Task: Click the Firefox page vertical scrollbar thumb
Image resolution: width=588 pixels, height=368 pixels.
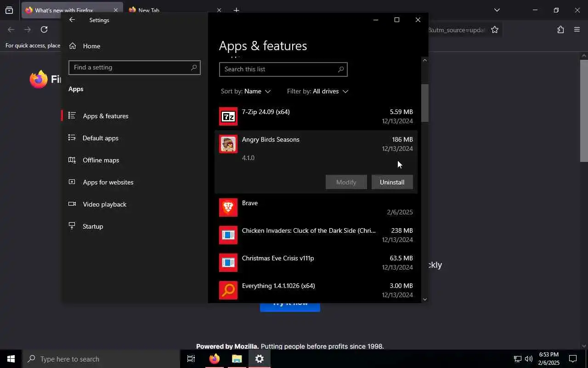Action: pos(584,110)
